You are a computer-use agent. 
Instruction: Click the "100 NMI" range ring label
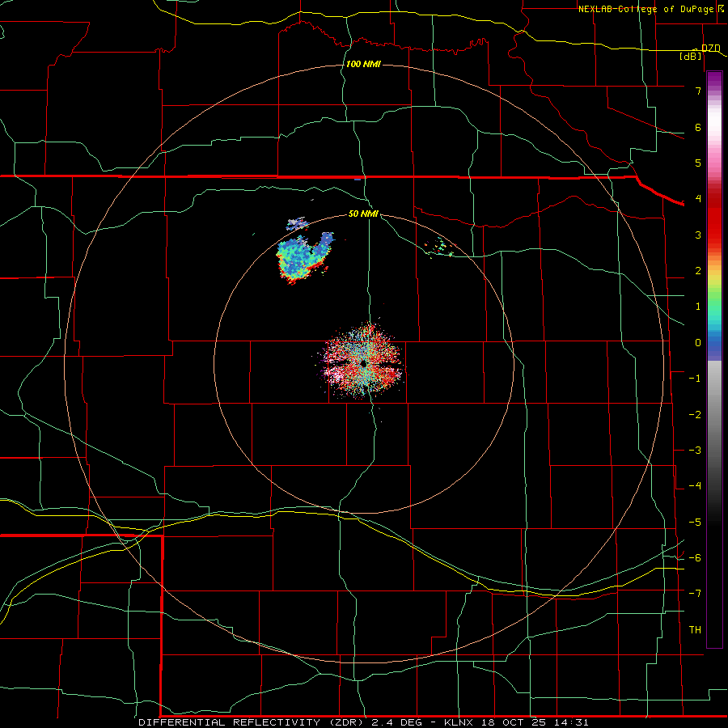coord(363,64)
